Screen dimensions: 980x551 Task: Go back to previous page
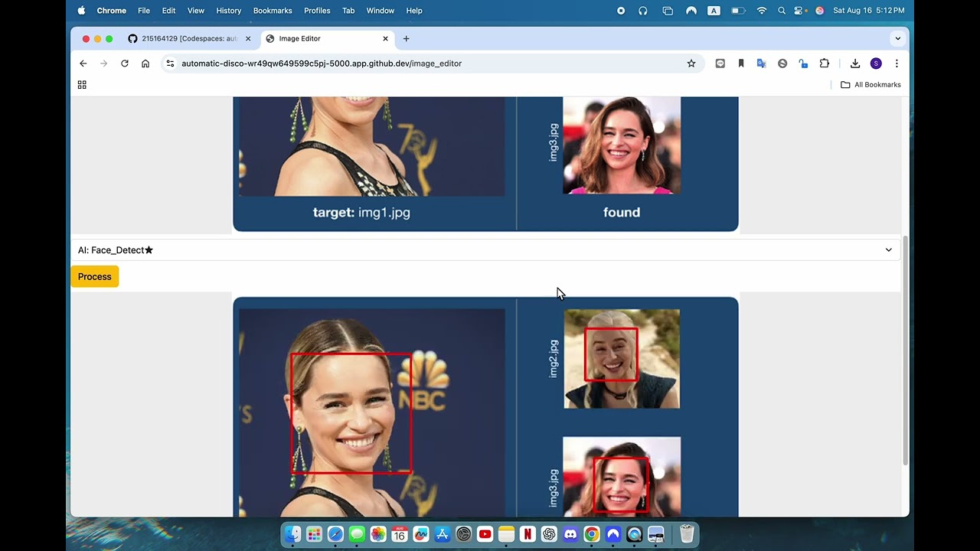[x=83, y=64]
